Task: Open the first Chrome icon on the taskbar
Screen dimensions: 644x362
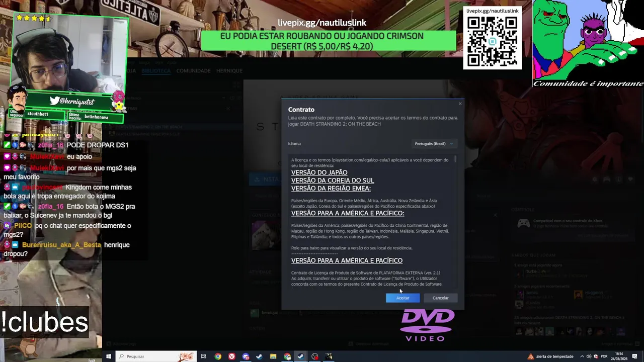Action: pos(218,356)
